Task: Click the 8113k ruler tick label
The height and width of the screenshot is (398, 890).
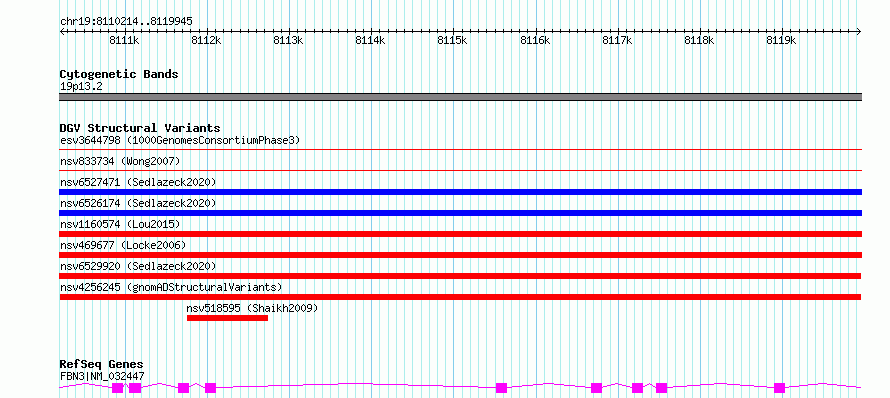Action: (288, 40)
